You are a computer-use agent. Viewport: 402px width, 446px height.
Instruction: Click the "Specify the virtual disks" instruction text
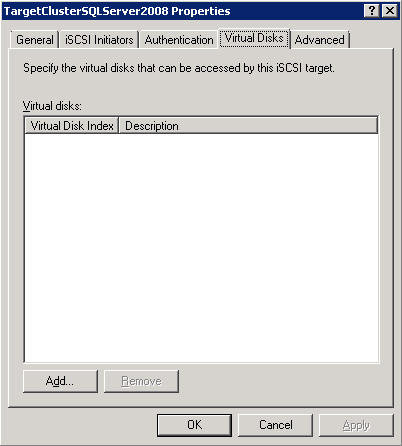[179, 68]
